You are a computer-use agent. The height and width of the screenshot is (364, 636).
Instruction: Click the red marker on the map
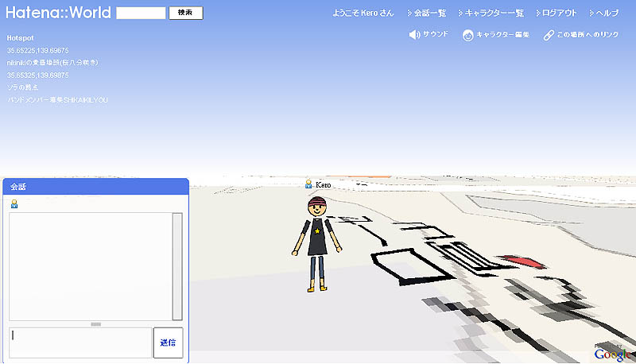click(522, 261)
